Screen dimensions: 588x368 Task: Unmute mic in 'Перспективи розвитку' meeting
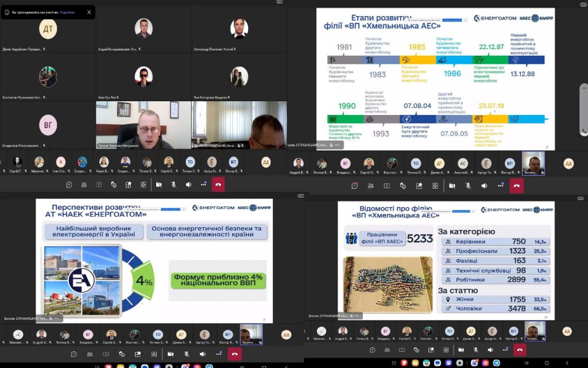pyautogui.click(x=187, y=354)
